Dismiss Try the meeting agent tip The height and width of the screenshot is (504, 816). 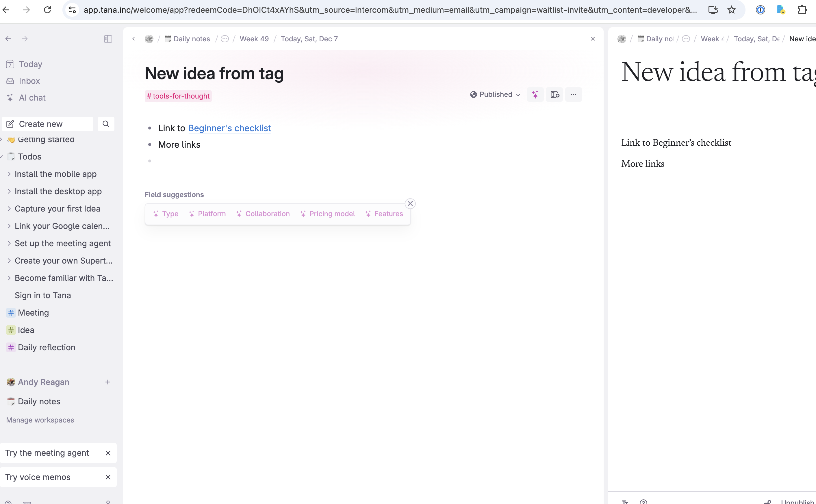coord(108,453)
